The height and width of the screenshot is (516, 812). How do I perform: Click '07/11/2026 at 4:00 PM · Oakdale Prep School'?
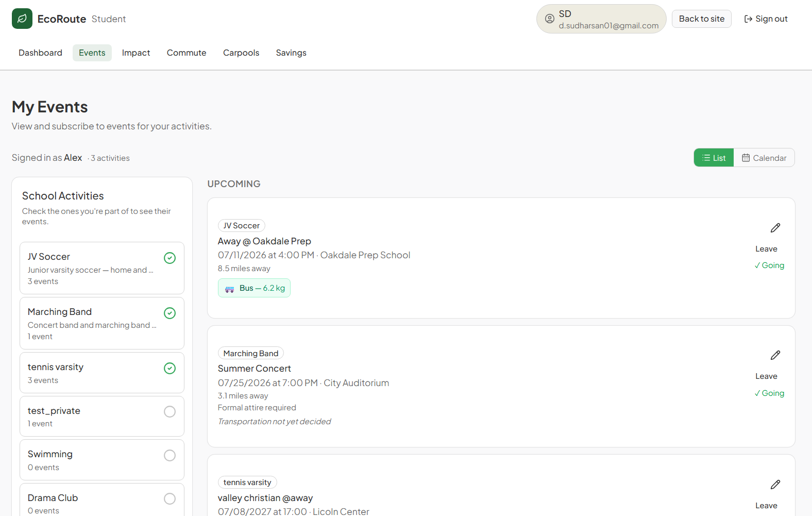[x=314, y=255]
